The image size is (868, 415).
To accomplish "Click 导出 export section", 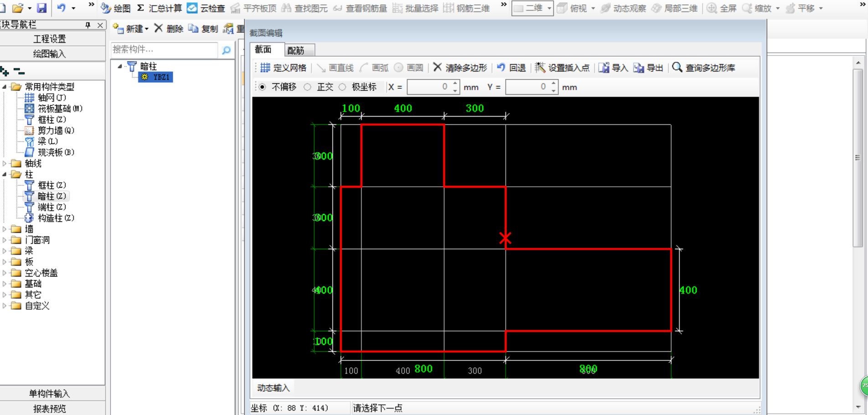I will pos(648,68).
